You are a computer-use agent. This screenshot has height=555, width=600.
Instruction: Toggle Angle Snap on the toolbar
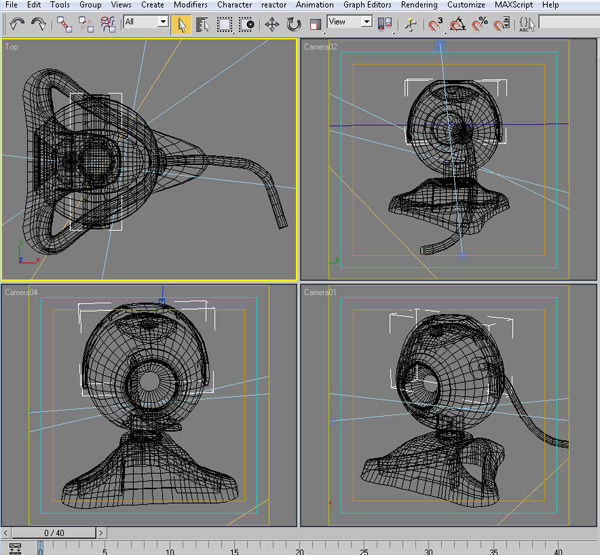tap(457, 24)
